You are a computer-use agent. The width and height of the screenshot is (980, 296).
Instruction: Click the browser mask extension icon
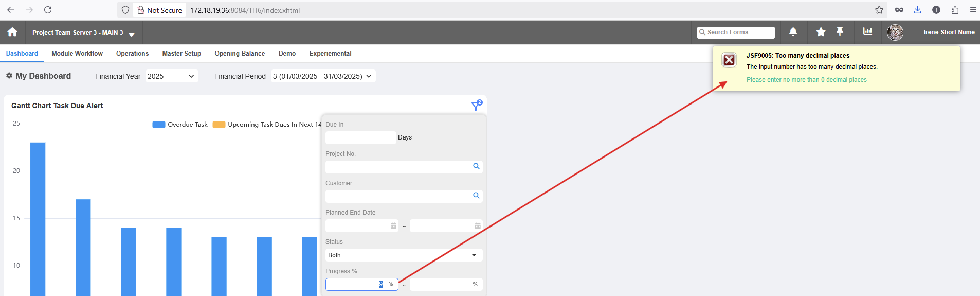pos(899,10)
